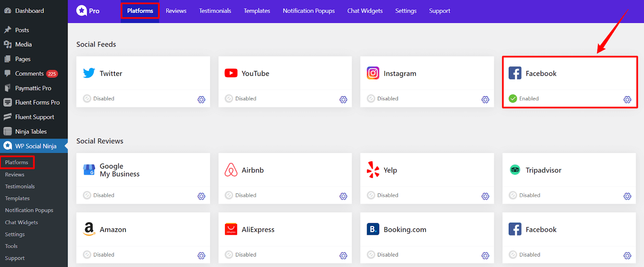This screenshot has height=267, width=644.
Task: Open Dashboard in WordPress sidebar
Action: click(34, 11)
